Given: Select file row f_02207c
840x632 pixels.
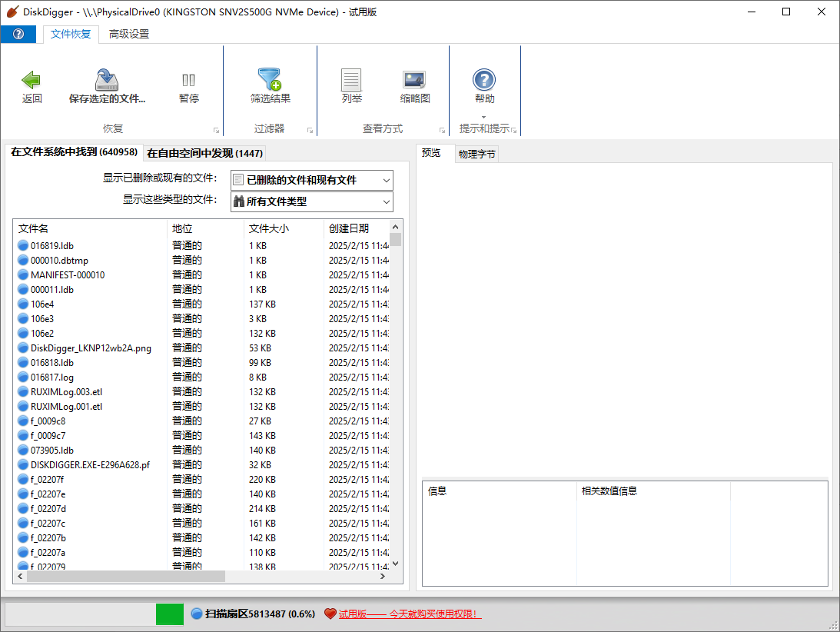Looking at the screenshot, I should pos(201,523).
